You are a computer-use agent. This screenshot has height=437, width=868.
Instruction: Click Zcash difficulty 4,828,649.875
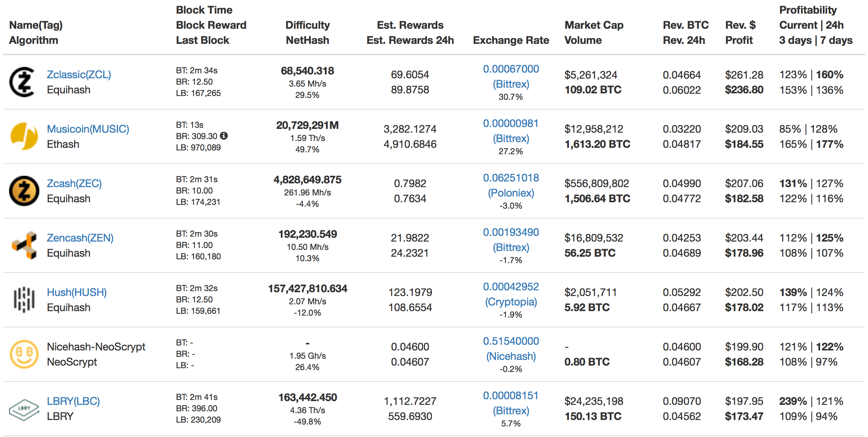[307, 180]
